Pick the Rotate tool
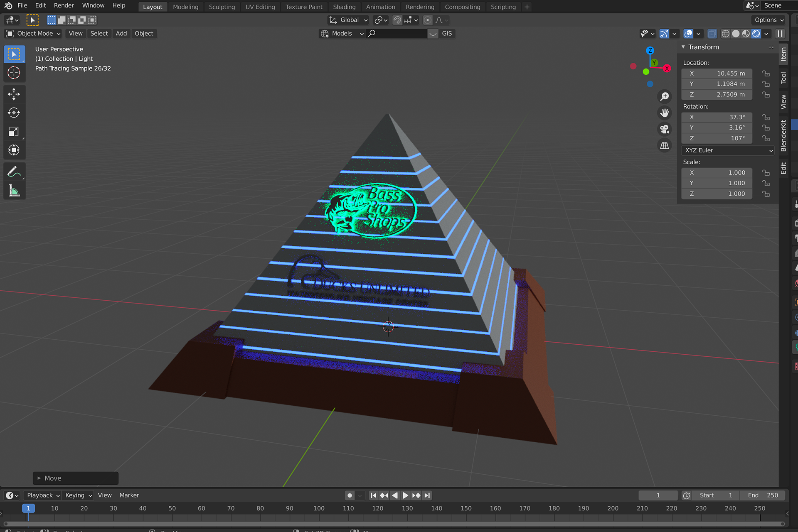Image resolution: width=798 pixels, height=532 pixels. tap(14, 113)
